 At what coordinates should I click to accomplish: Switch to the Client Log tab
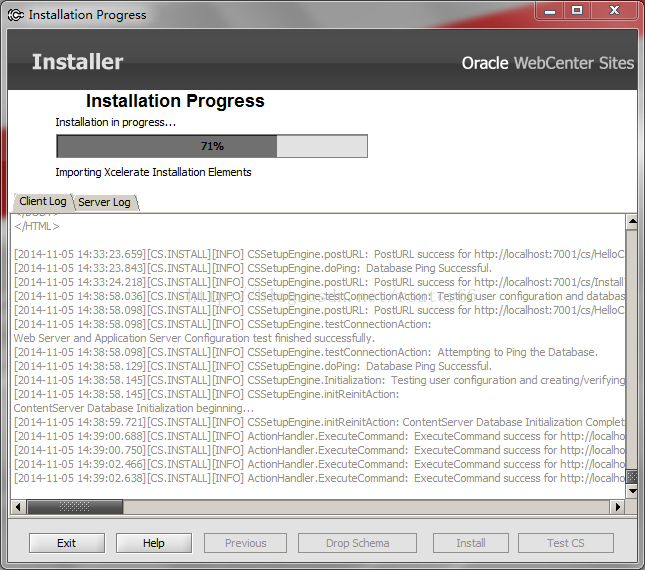tap(43, 202)
